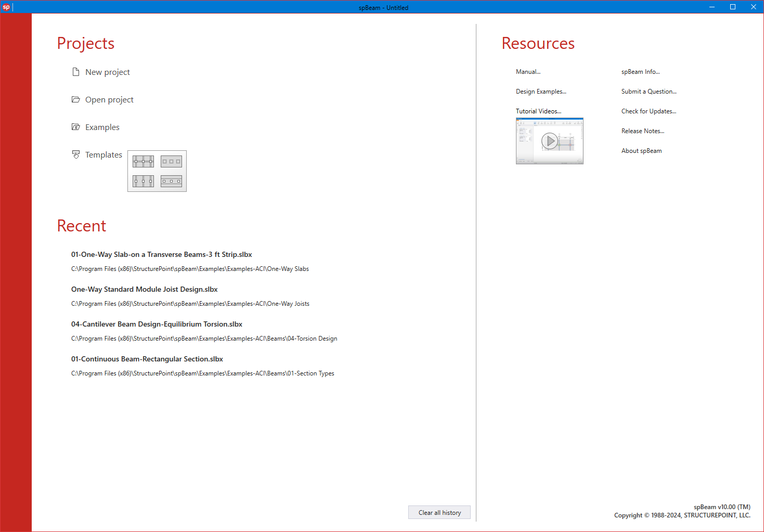Select the template with a horizontal band
The width and height of the screenshot is (764, 532).
tap(171, 181)
